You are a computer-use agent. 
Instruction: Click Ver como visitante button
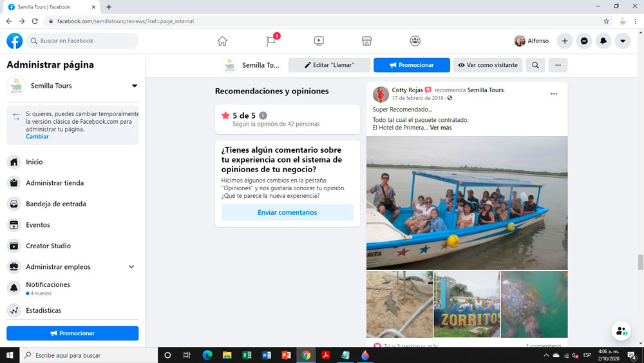[488, 65]
